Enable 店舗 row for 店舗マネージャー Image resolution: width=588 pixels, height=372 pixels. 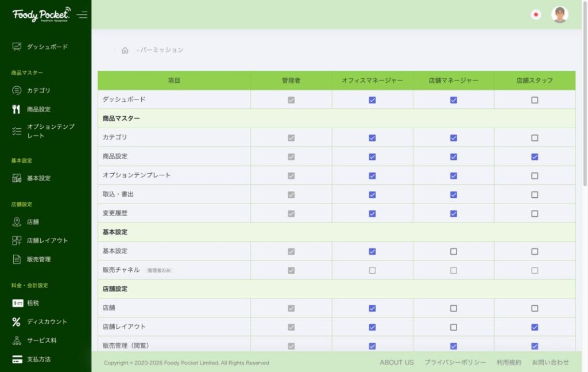pyautogui.click(x=454, y=308)
